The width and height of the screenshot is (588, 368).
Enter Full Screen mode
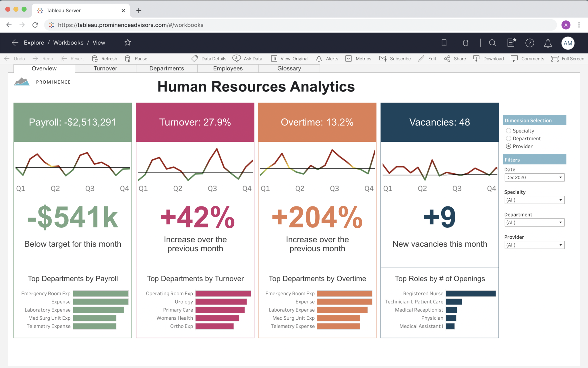(x=568, y=59)
